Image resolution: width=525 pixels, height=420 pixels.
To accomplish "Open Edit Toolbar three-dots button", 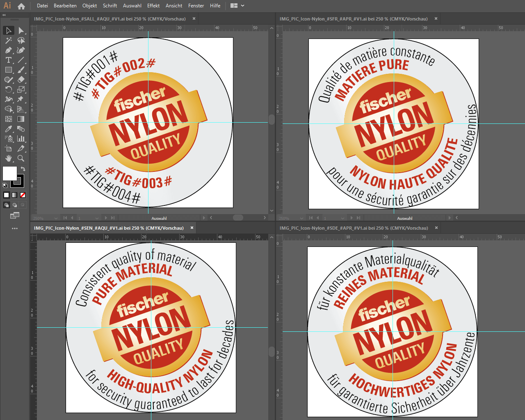I will pos(15,228).
